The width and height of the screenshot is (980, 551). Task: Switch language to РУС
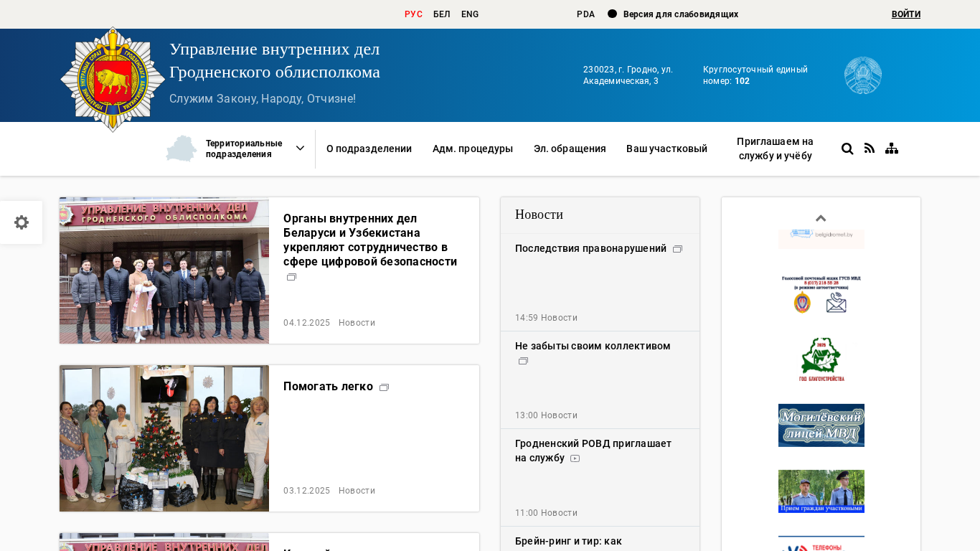413,14
